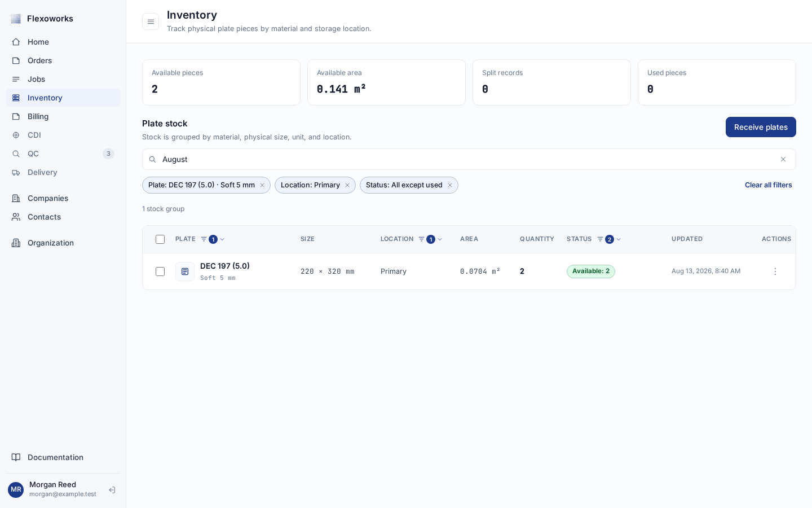
Task: Click the Morgan Reed user name
Action: 52,484
